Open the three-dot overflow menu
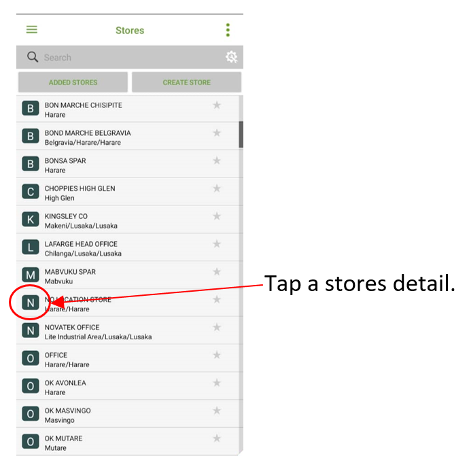The width and height of the screenshot is (469, 476). 228,30
